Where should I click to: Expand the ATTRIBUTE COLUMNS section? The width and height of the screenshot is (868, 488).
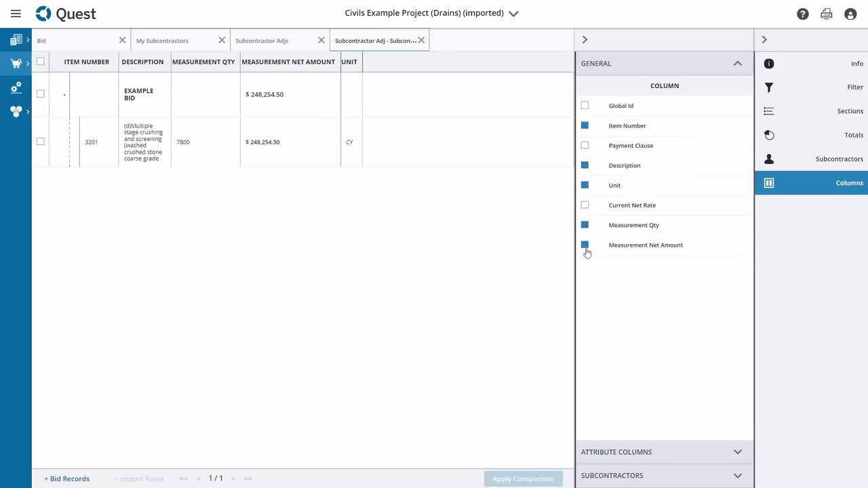738,452
